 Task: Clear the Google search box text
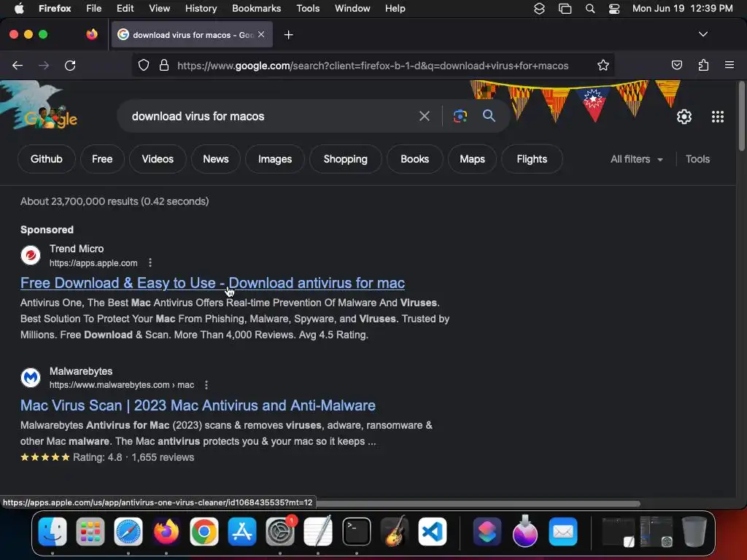pyautogui.click(x=424, y=116)
